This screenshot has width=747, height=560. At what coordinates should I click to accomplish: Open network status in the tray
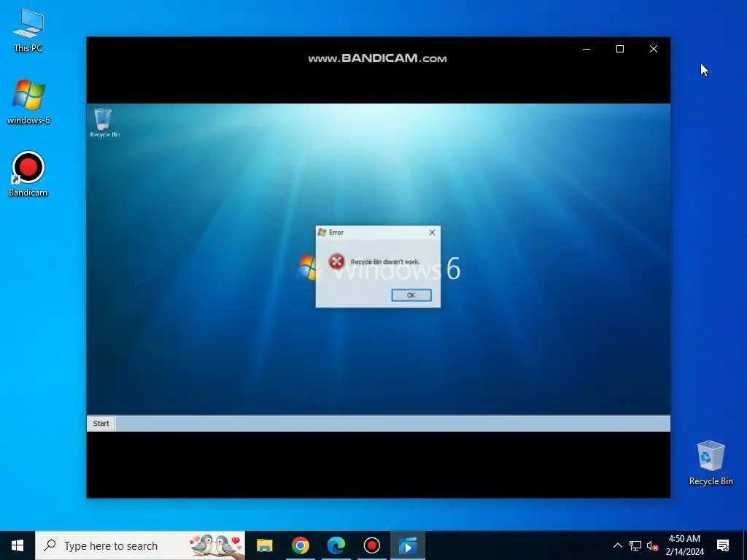(635, 545)
